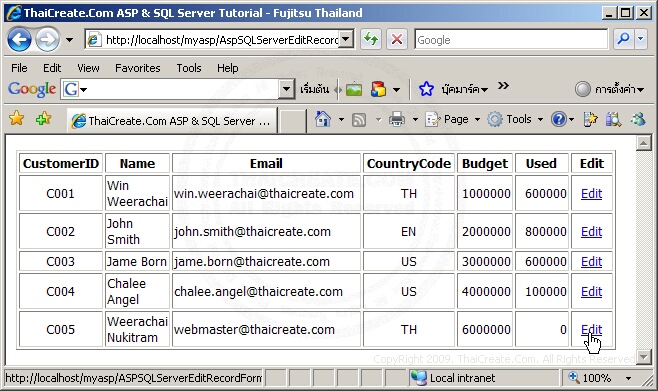Open the Home button dropdown arrow
The image size is (658, 391).
click(x=341, y=120)
